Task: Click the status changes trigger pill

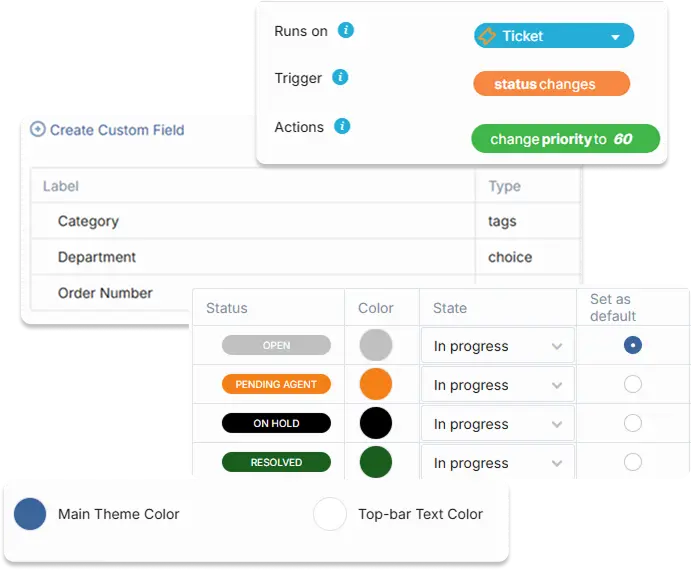Action: (551, 84)
